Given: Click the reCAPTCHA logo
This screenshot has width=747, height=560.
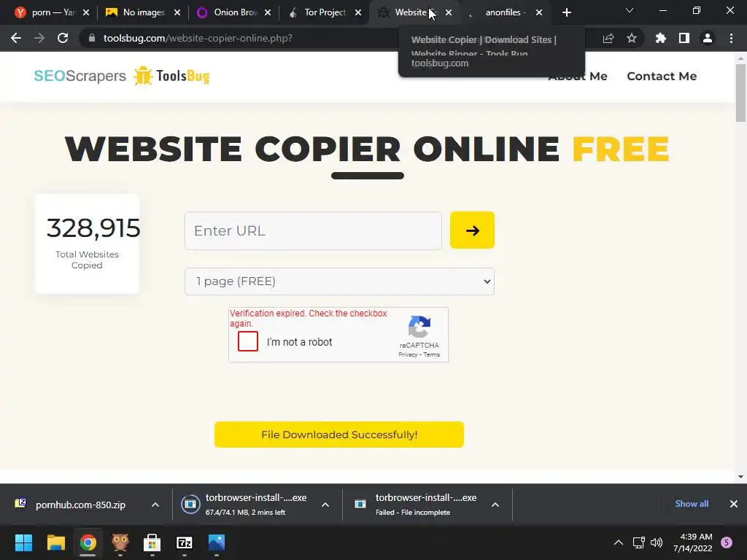Looking at the screenshot, I should point(419,327).
